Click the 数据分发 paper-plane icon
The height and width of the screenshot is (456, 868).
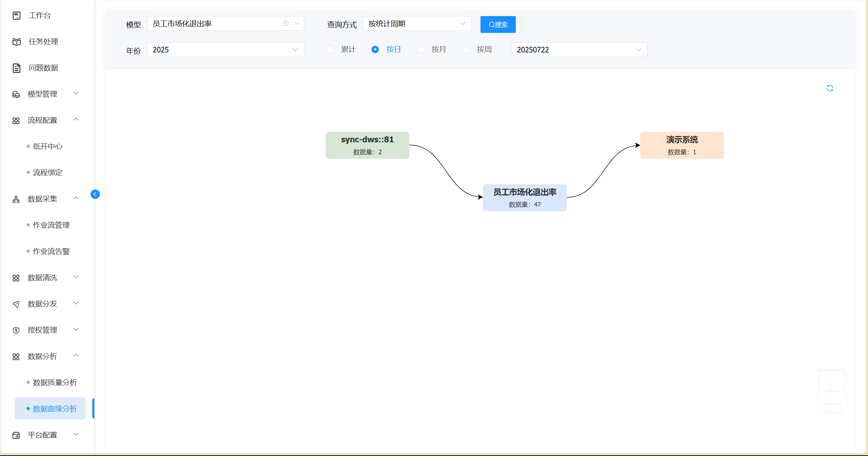coord(16,304)
